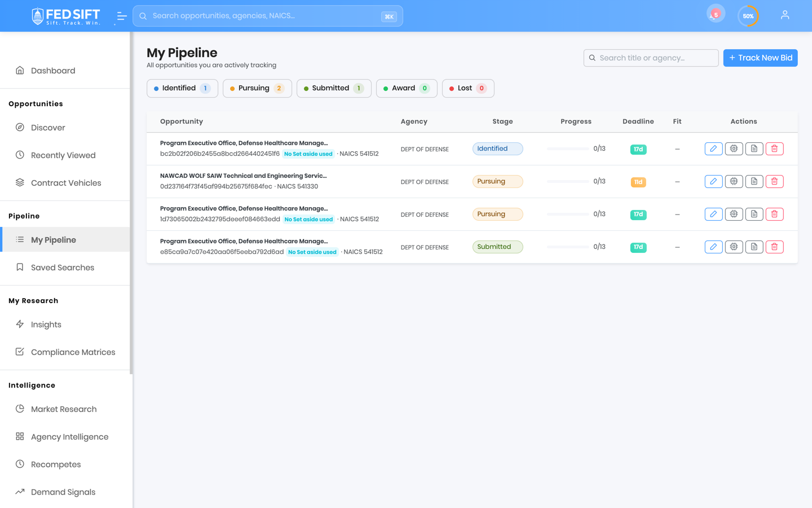Viewport: 812px width, 508px height.
Task: Open Pursuing stage pill for 1d73065 row
Action: 498,214
